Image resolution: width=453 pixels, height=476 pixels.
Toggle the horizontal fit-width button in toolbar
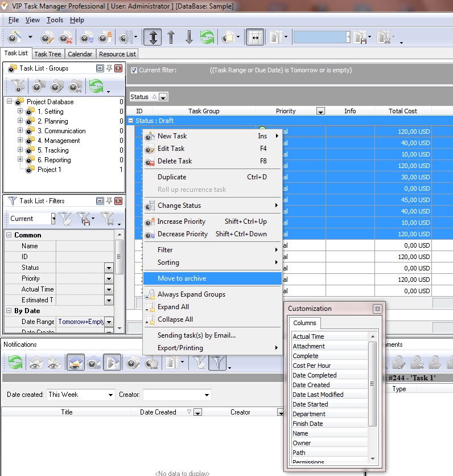pyautogui.click(x=256, y=38)
